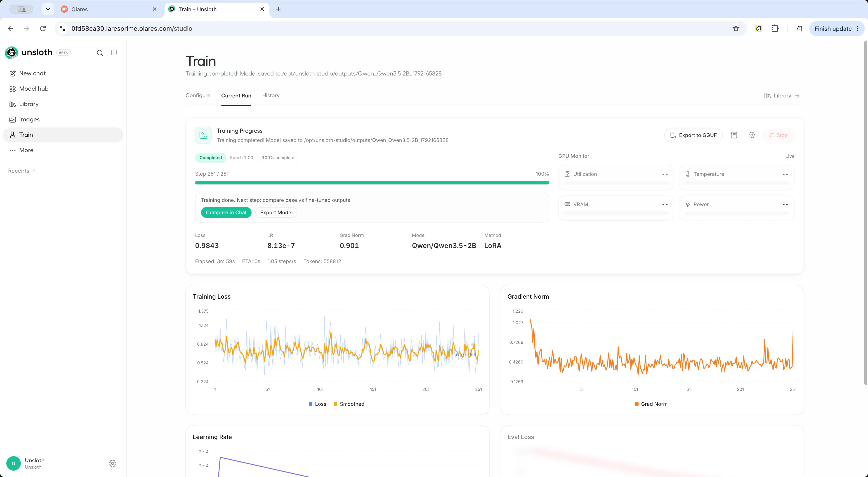Collapse the sidebar panel icon

114,53
